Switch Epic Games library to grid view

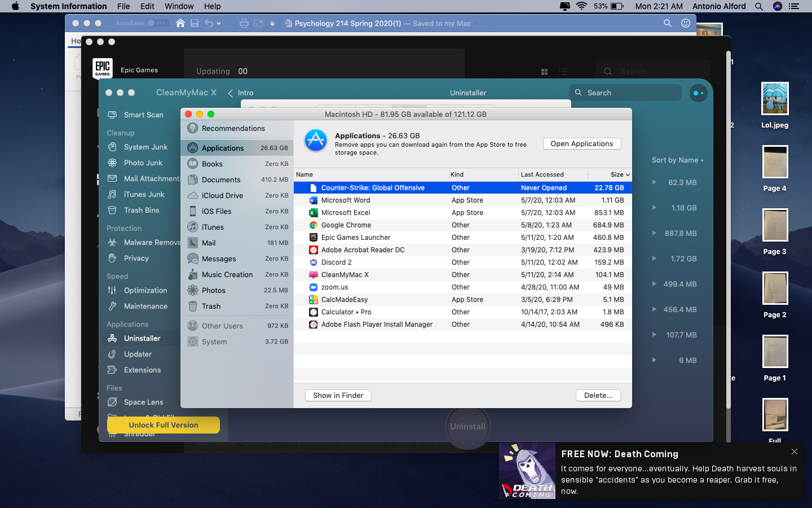point(544,72)
